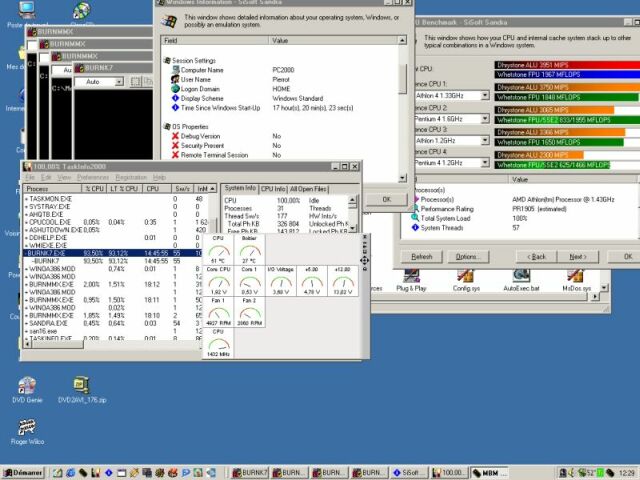
Task: Open the DVD2AVI_176.zip desktop icon
Action: 82,390
